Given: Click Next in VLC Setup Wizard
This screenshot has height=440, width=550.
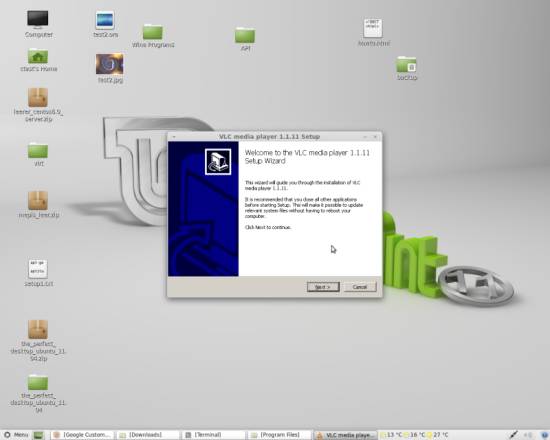Looking at the screenshot, I should [323, 287].
